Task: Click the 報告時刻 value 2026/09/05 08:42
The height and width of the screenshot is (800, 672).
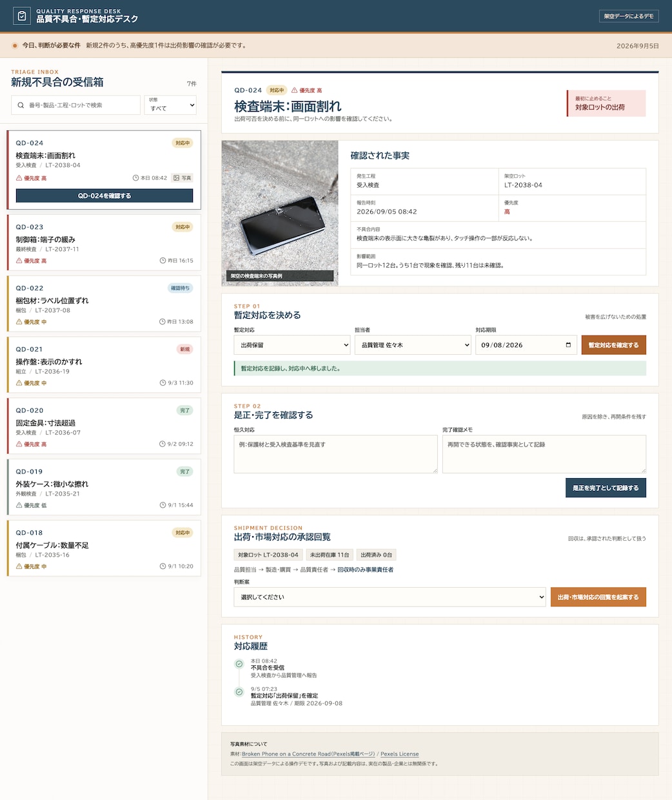Action: tap(387, 212)
